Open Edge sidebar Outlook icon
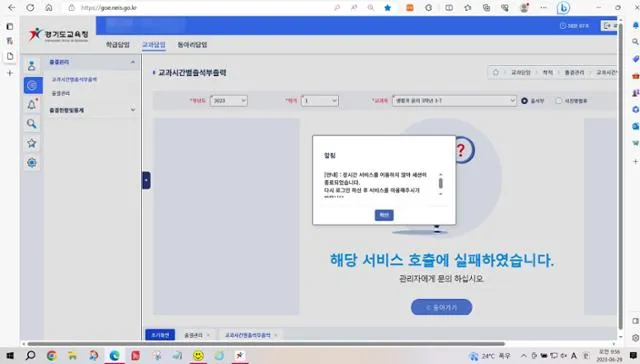The height and width of the screenshot is (364, 640). (x=635, y=126)
